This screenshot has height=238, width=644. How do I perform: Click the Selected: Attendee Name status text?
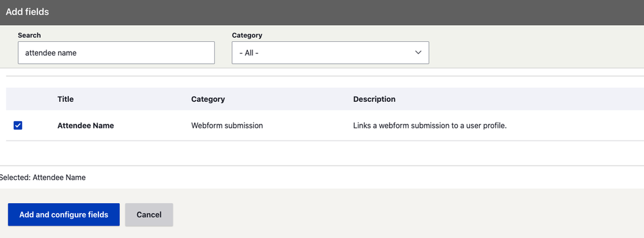point(43,177)
